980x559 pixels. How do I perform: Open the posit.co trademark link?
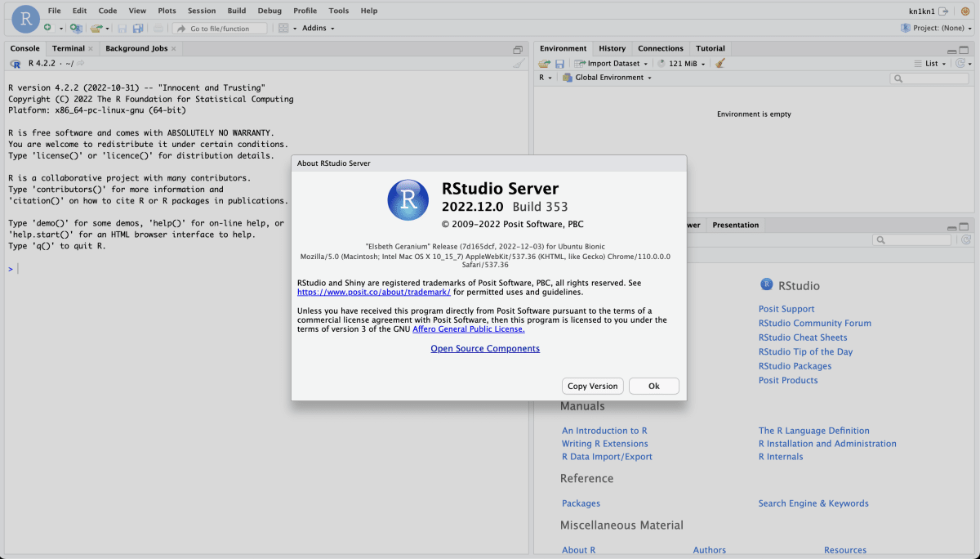(374, 292)
